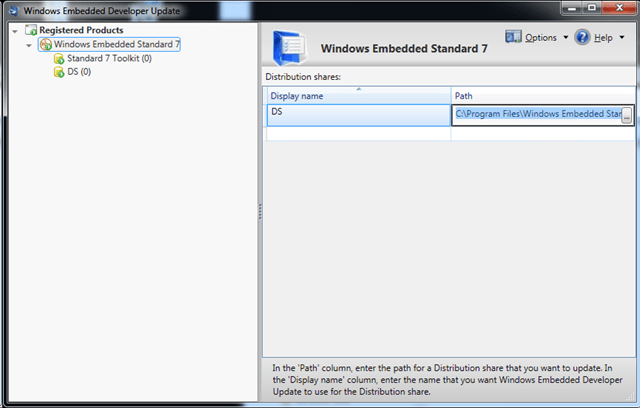Select the DS display name cell

[359, 115]
